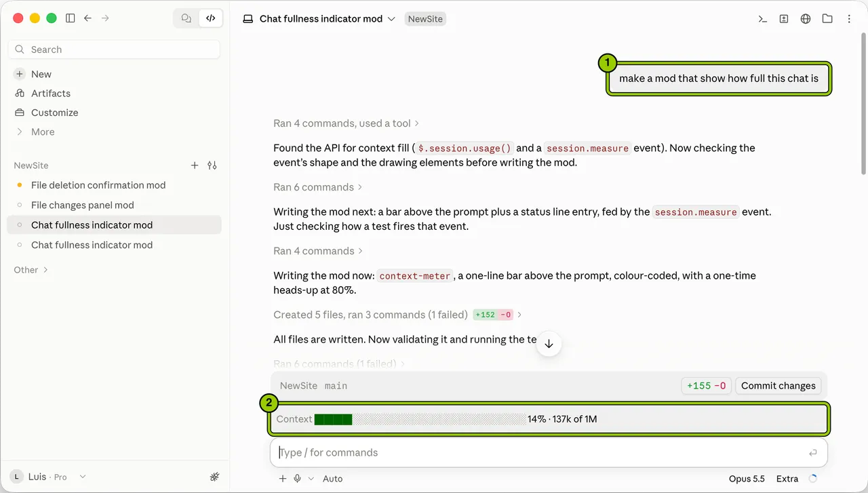Image resolution: width=868 pixels, height=493 pixels.
Task: Click the NewSite badge in the header
Action: pos(425,19)
